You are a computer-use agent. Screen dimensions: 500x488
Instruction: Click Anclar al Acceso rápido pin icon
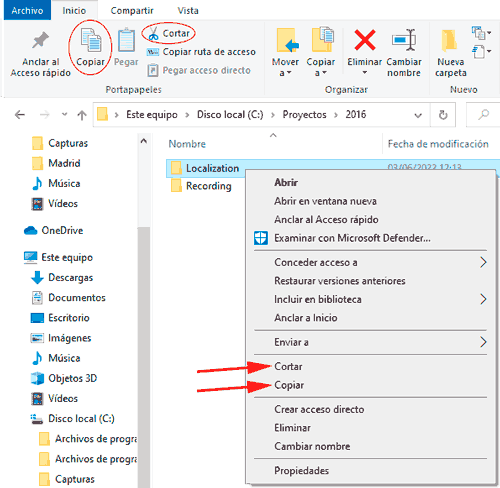click(x=40, y=41)
